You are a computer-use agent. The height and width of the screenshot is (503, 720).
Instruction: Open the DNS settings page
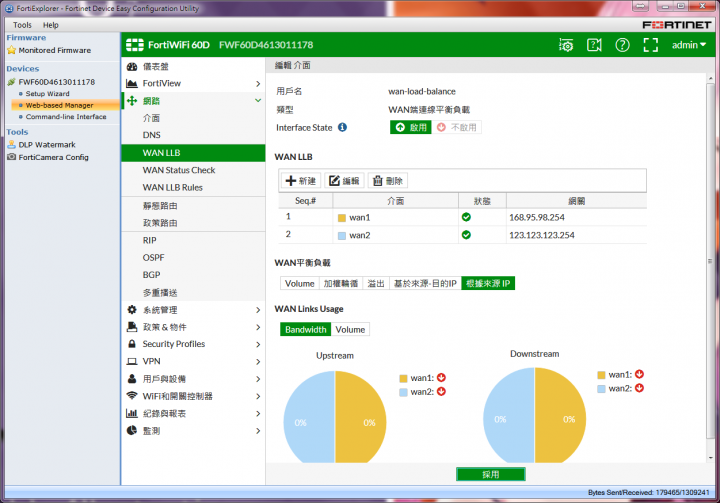pos(152,135)
